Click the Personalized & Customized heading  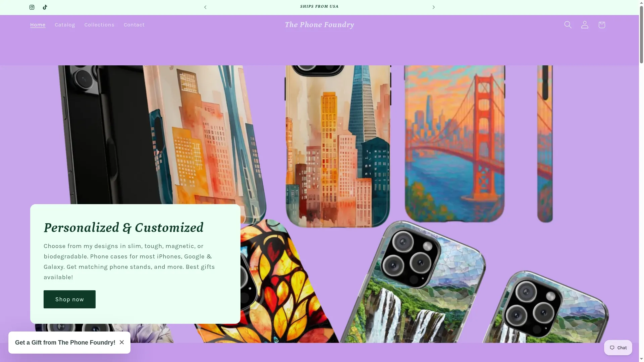(x=123, y=228)
